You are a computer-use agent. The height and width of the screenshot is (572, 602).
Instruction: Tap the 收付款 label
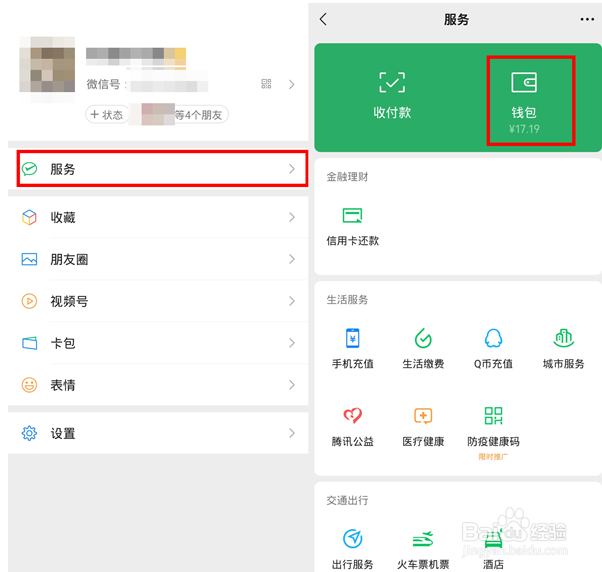tap(392, 112)
